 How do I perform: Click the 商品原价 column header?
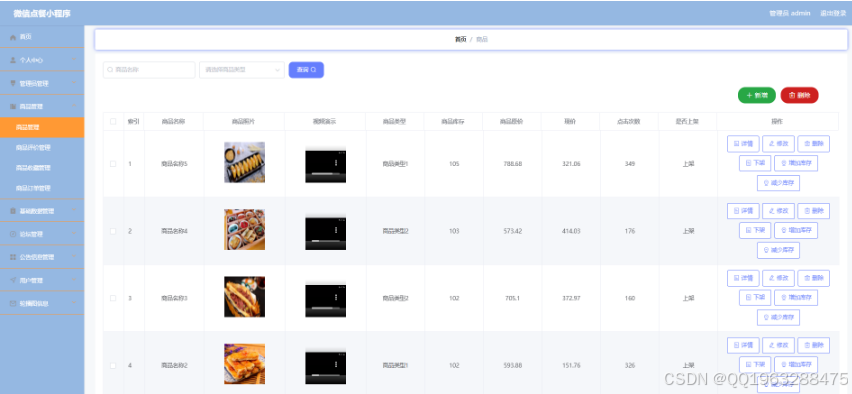click(512, 122)
